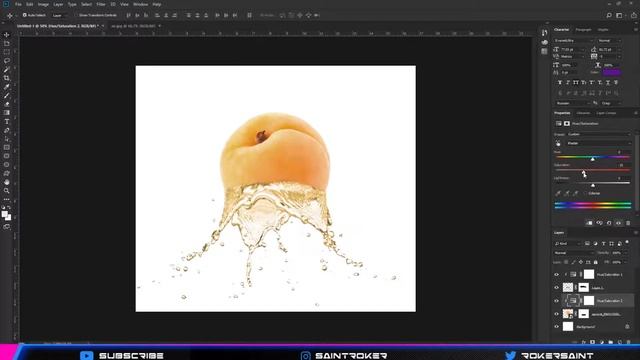Select the Hand tool

7,182
